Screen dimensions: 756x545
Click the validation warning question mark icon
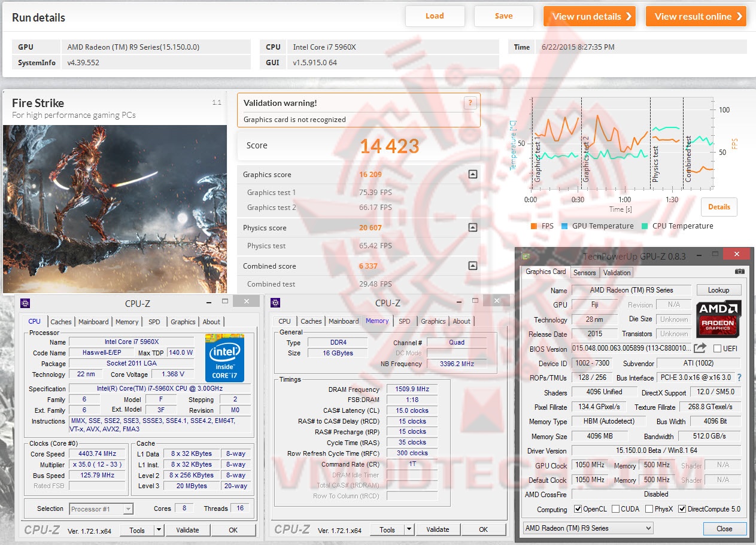click(x=470, y=102)
